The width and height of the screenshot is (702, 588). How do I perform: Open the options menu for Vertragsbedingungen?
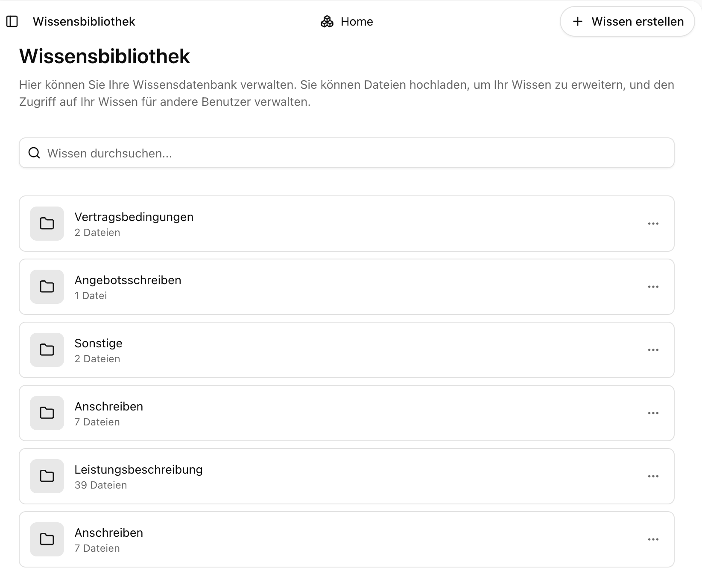pos(653,223)
